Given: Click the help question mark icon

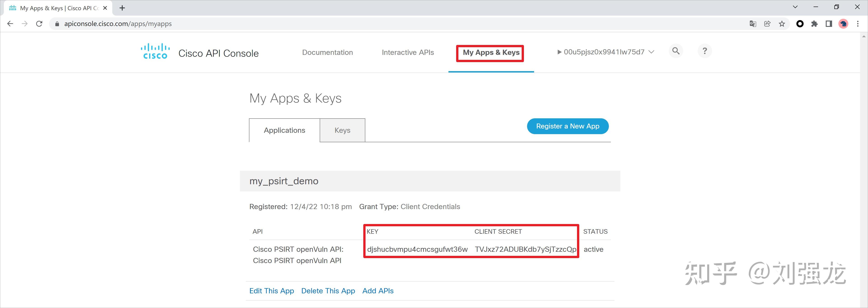Looking at the screenshot, I should [704, 51].
